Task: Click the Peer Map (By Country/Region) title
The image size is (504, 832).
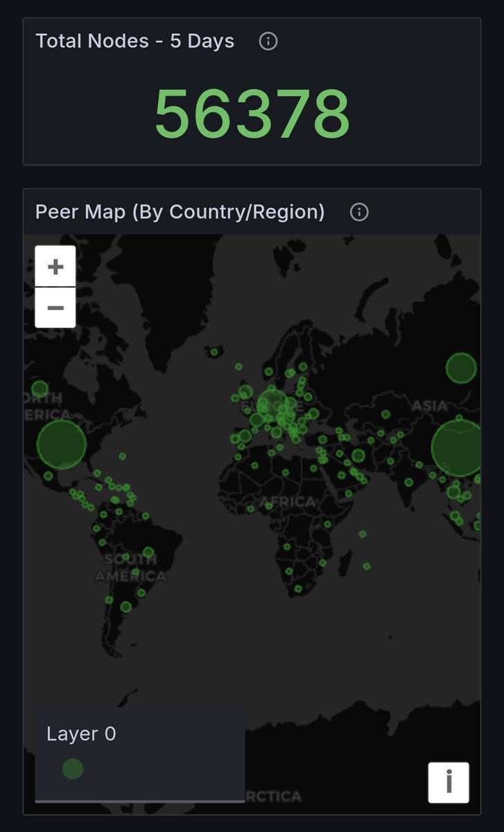Action: pyautogui.click(x=180, y=211)
